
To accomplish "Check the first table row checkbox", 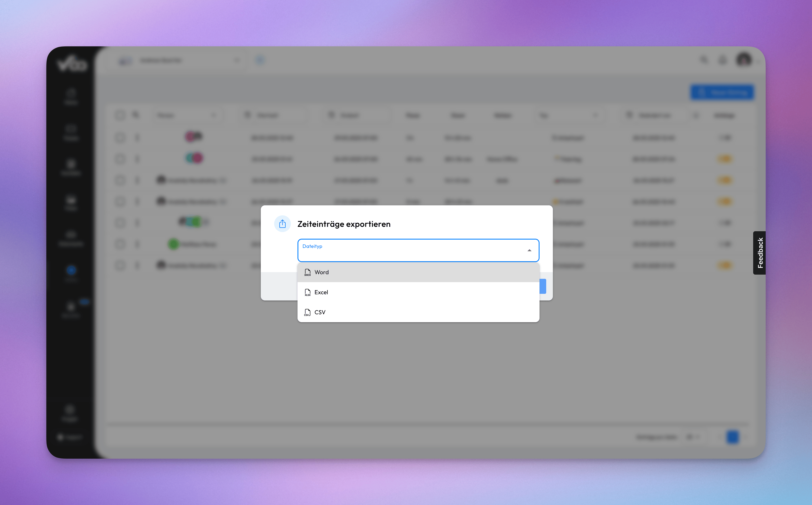I will (x=120, y=137).
